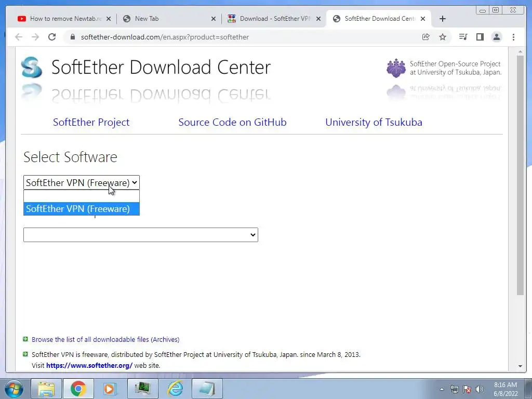Visit https://www.softether.org/ link
The height and width of the screenshot is (399, 532).
tap(89, 365)
